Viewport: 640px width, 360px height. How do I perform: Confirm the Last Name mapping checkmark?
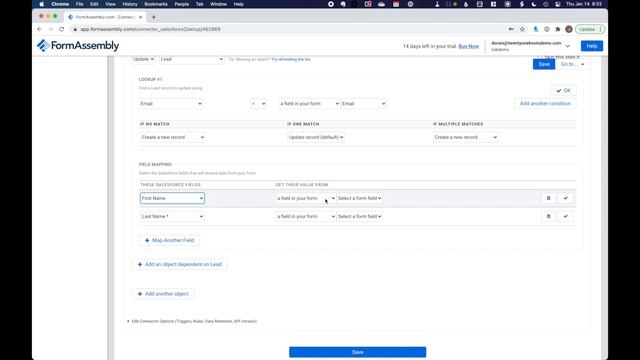click(565, 216)
